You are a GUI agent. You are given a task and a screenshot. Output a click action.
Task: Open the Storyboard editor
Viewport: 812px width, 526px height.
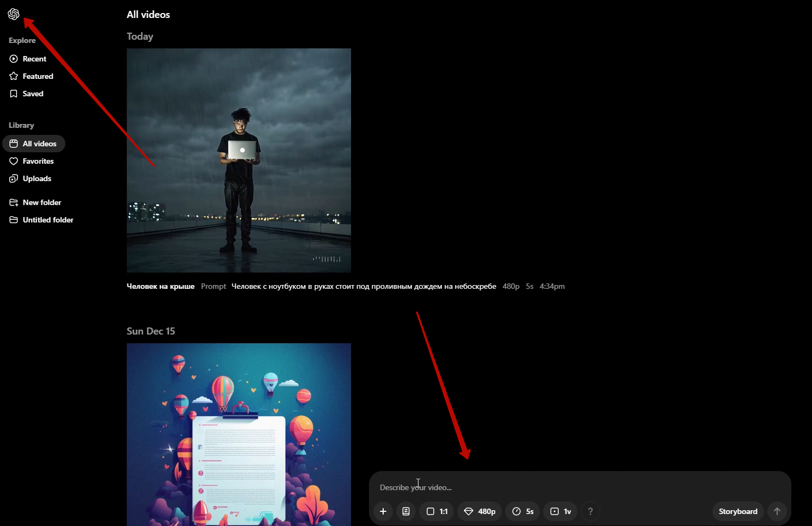click(738, 511)
